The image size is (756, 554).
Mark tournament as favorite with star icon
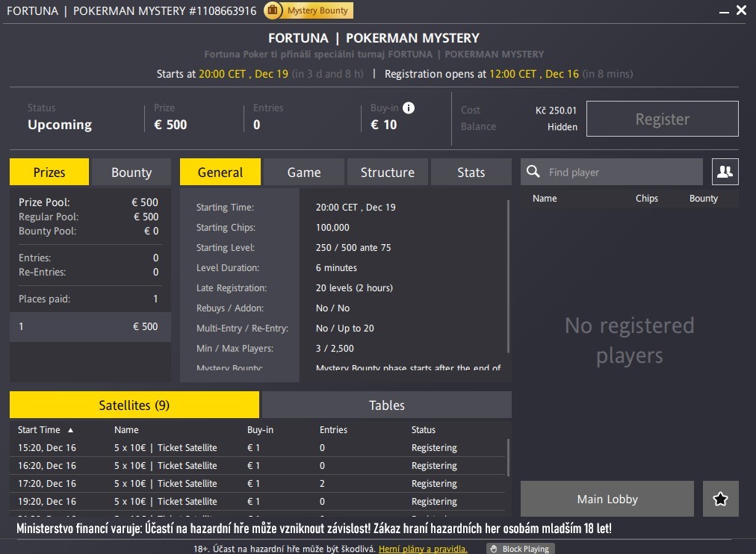[720, 499]
